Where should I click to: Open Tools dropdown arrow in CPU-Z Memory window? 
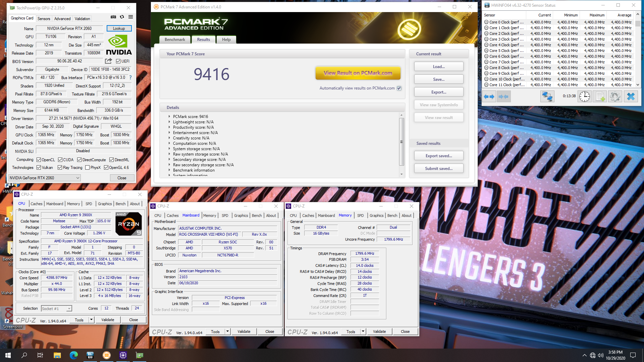363,331
